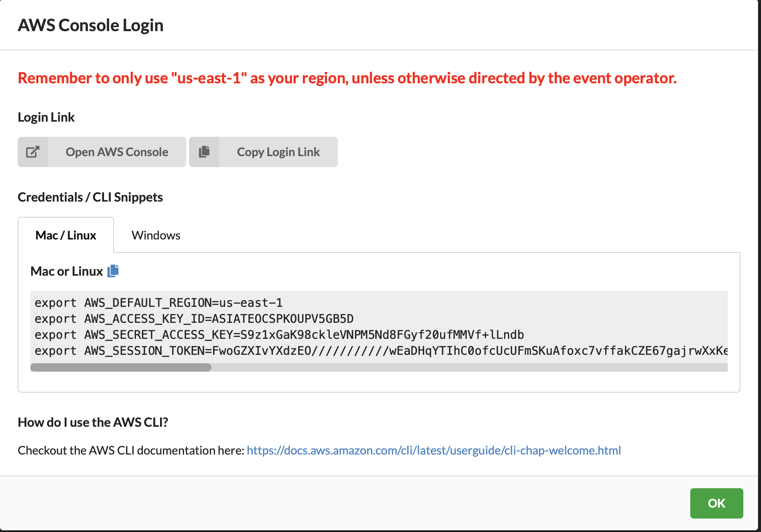Switch to the Windows tab
761x532 pixels.
(x=156, y=235)
